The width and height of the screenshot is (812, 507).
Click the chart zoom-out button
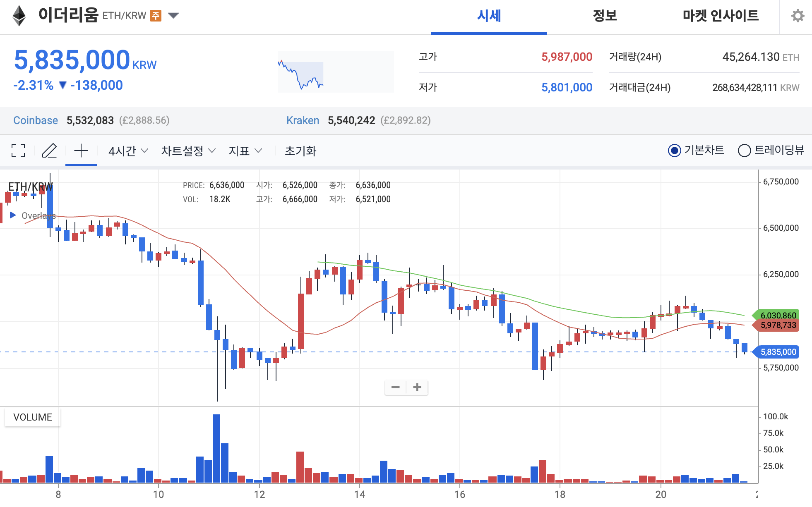396,387
